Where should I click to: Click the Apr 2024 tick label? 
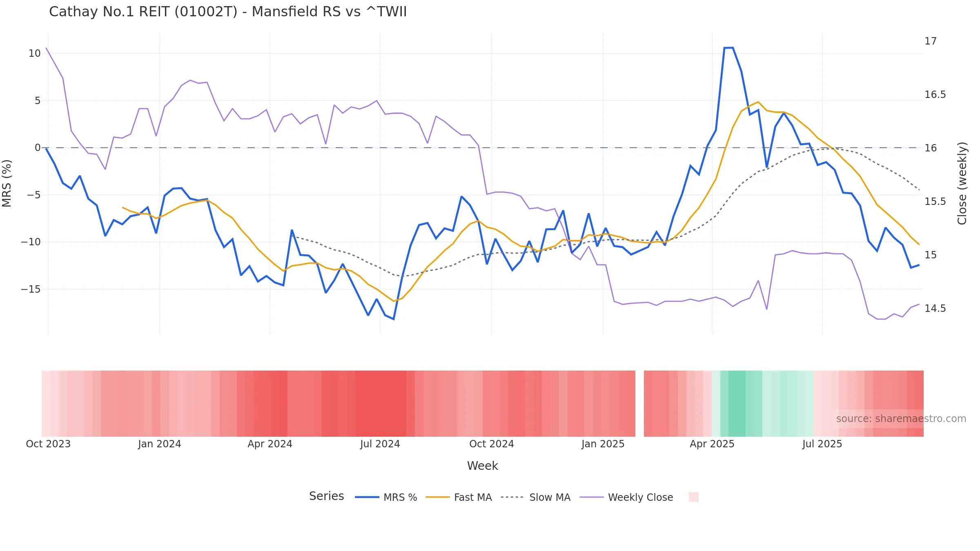tap(270, 444)
